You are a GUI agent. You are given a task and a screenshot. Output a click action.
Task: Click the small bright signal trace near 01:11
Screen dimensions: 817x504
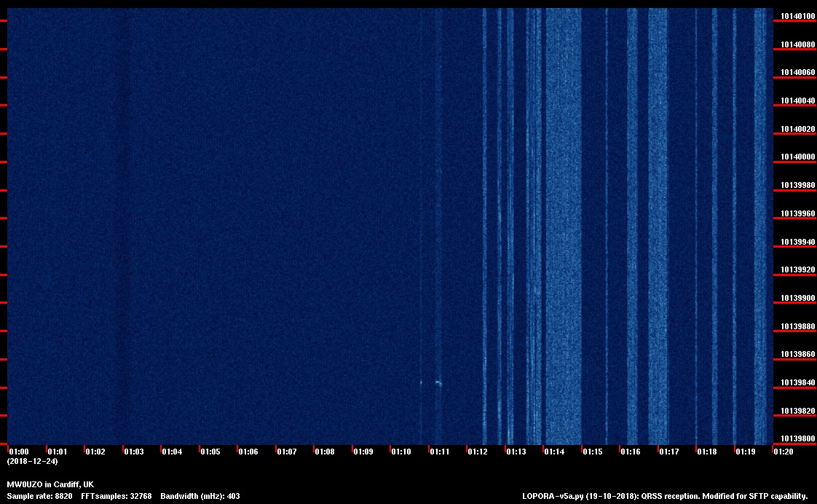point(438,382)
